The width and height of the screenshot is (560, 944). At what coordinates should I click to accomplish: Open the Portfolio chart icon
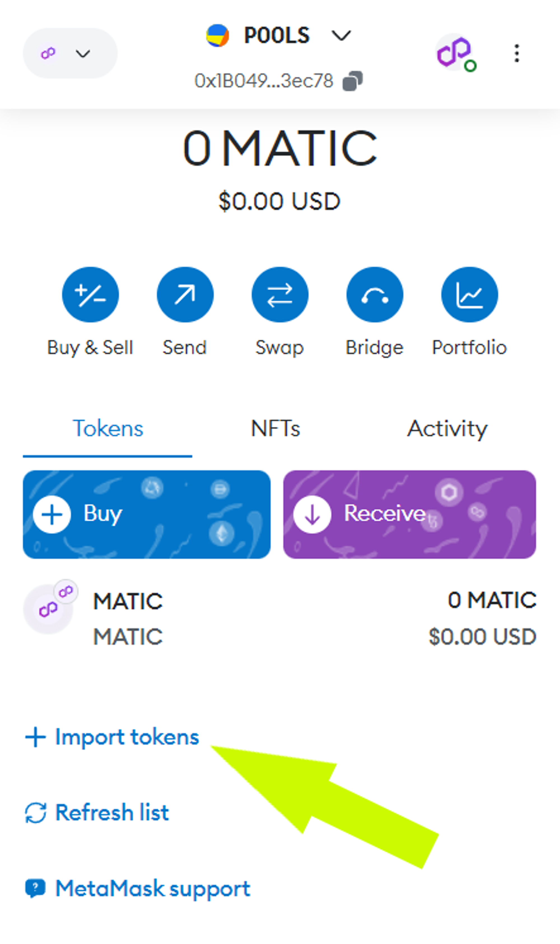click(470, 295)
